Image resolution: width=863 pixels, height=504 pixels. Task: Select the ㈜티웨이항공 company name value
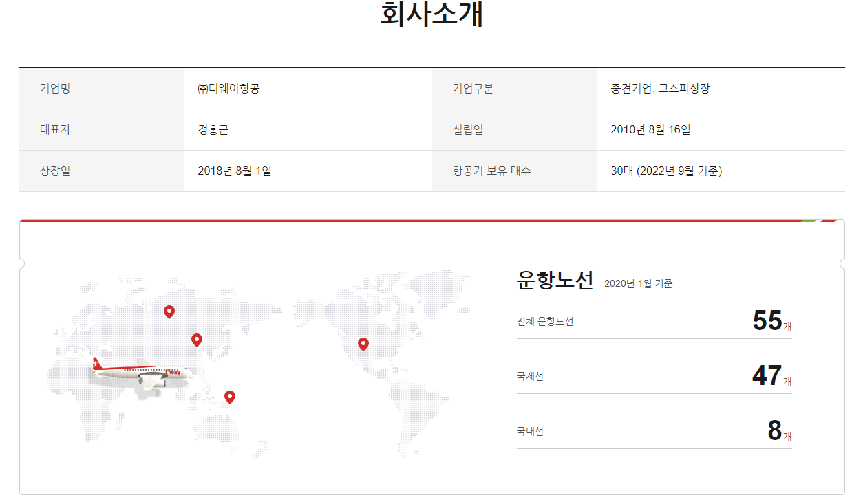click(228, 89)
